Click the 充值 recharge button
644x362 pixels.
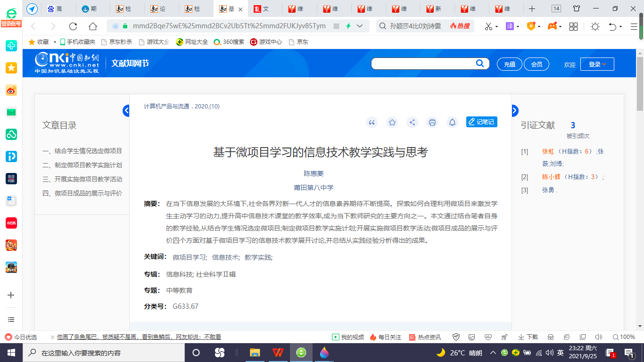(x=510, y=64)
